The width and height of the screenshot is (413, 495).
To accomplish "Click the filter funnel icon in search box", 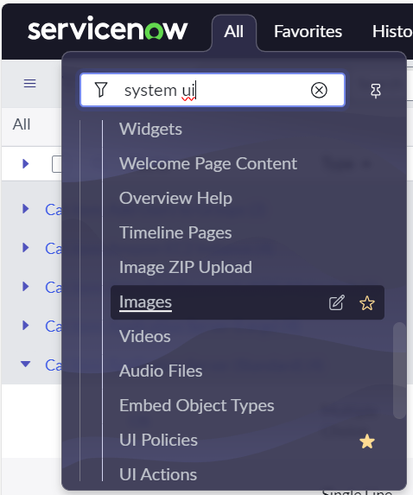I will (x=101, y=90).
